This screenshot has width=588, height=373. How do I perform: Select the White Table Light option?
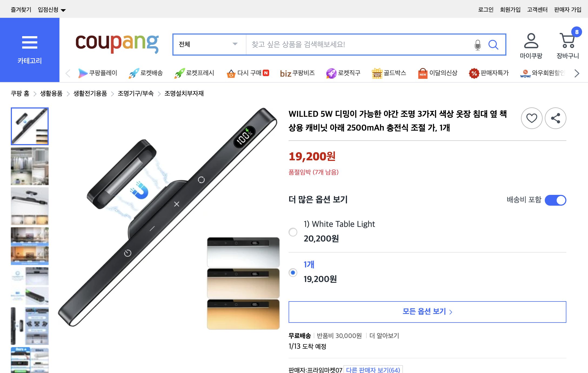click(293, 232)
